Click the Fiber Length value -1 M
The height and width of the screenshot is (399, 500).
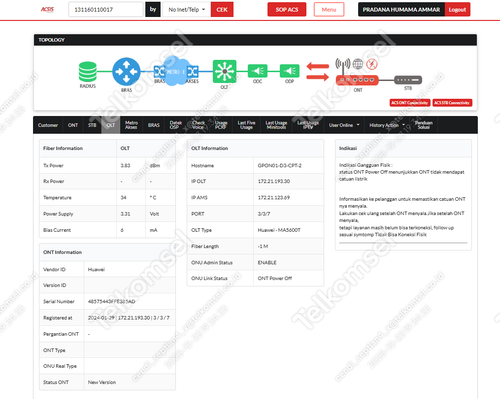(x=263, y=246)
